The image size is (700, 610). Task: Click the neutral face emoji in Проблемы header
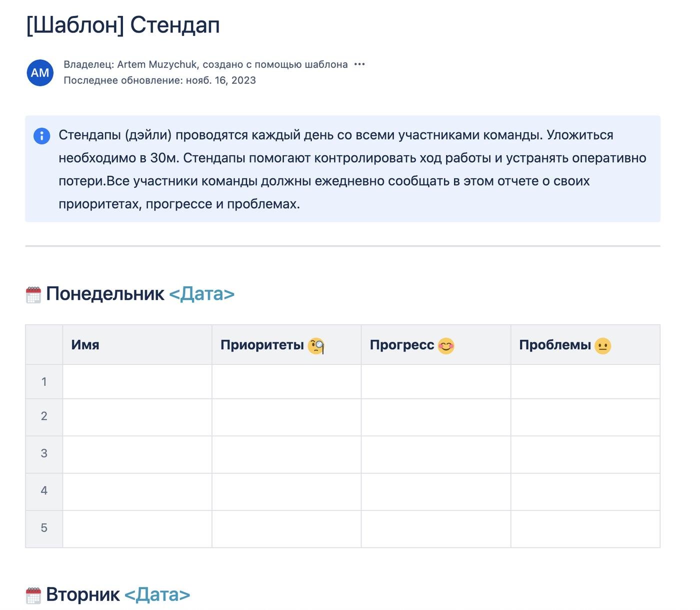(x=602, y=346)
